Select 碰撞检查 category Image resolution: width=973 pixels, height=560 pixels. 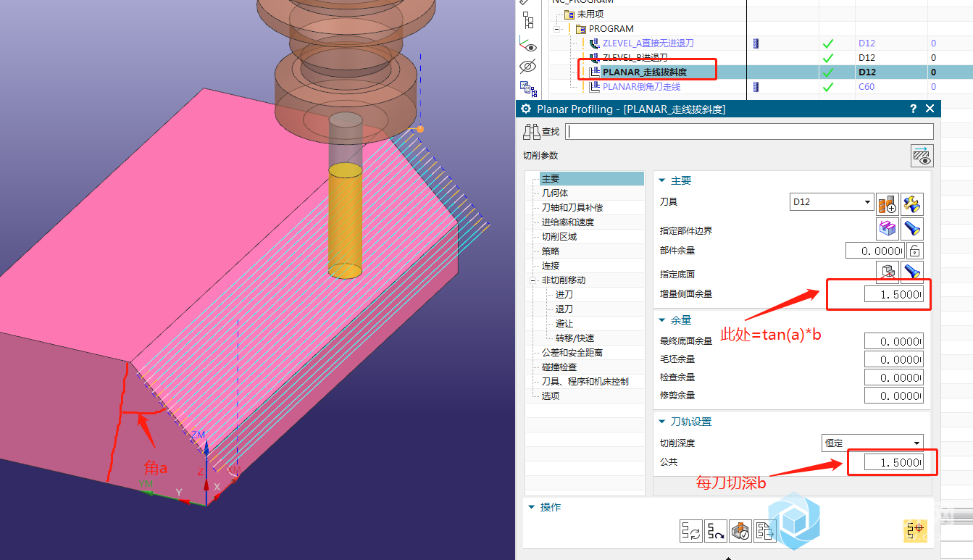click(559, 367)
